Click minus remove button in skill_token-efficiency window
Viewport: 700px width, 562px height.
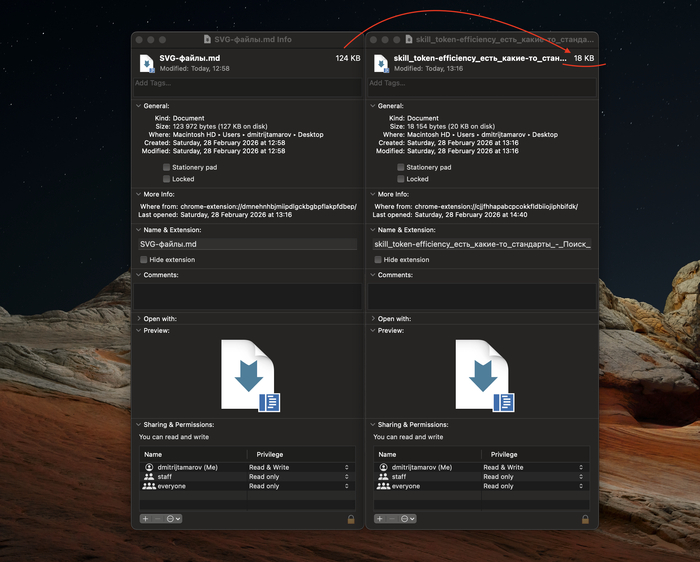click(392, 519)
